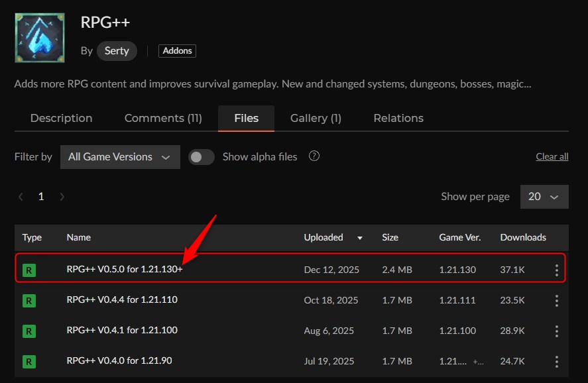Go to the previous page arrow

pyautogui.click(x=21, y=197)
